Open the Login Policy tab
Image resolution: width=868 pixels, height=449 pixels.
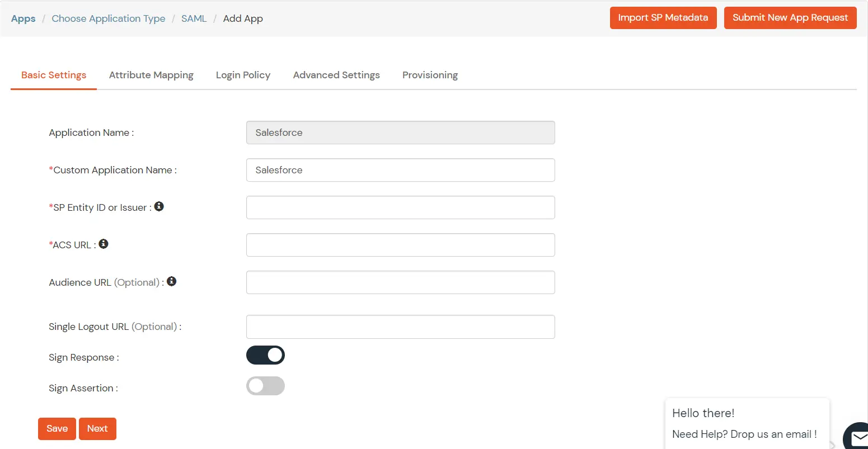click(243, 75)
